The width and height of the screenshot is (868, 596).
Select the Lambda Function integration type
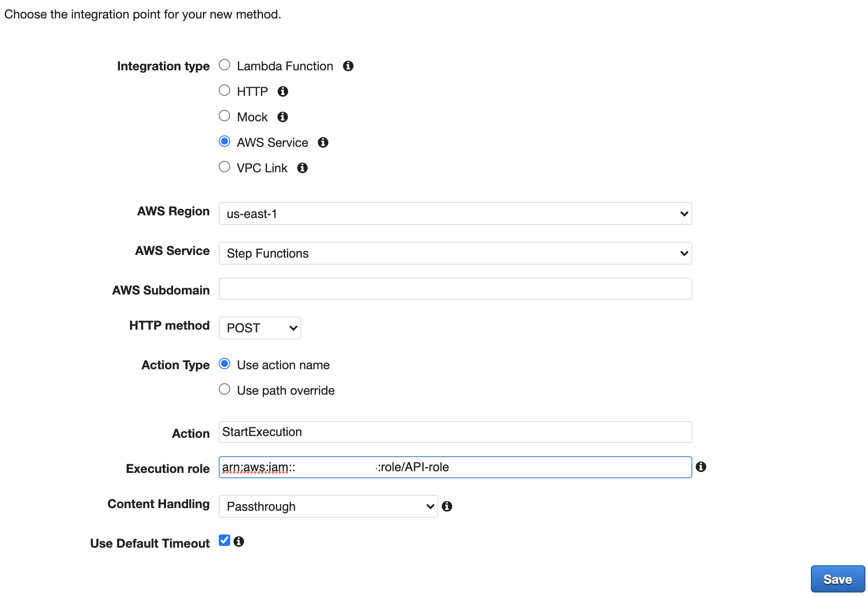pyautogui.click(x=224, y=65)
